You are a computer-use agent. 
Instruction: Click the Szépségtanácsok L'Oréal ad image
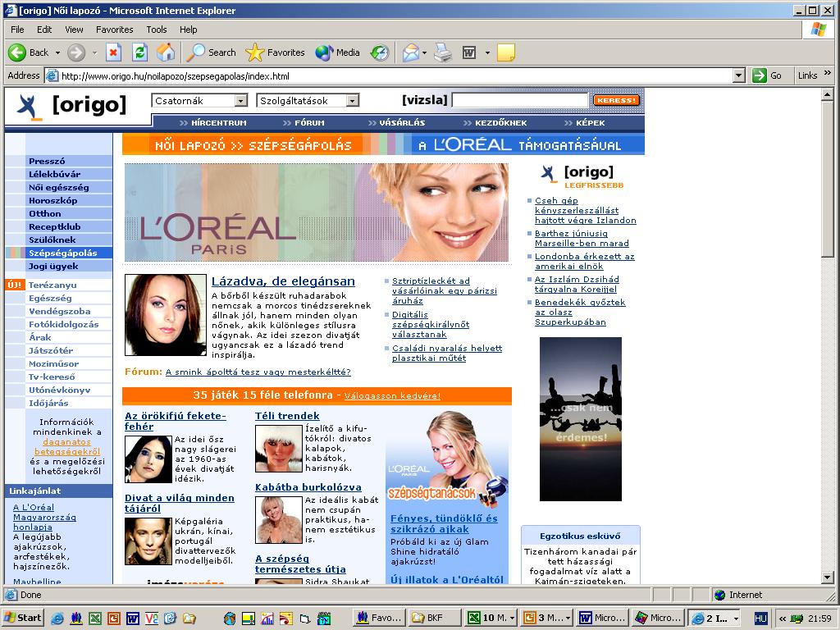[x=447, y=459]
